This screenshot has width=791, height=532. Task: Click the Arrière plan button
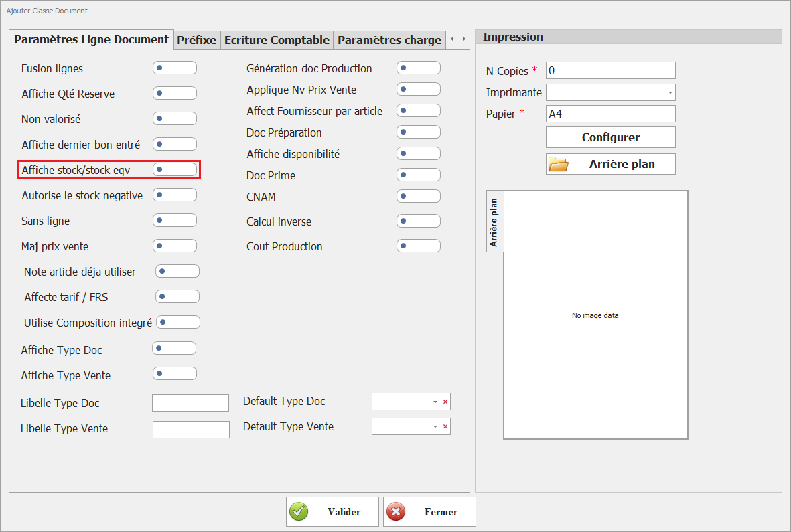(x=610, y=164)
